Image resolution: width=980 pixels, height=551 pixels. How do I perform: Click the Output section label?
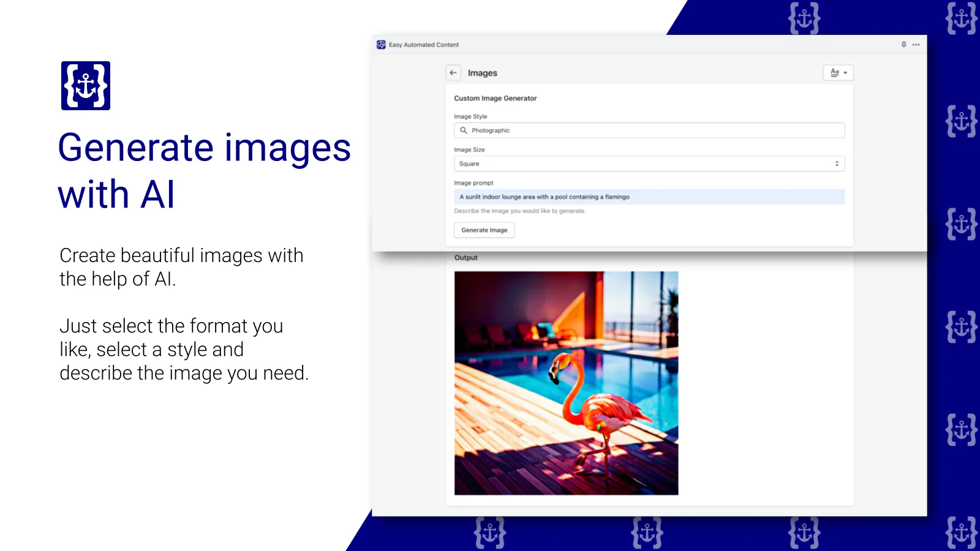[x=466, y=258]
